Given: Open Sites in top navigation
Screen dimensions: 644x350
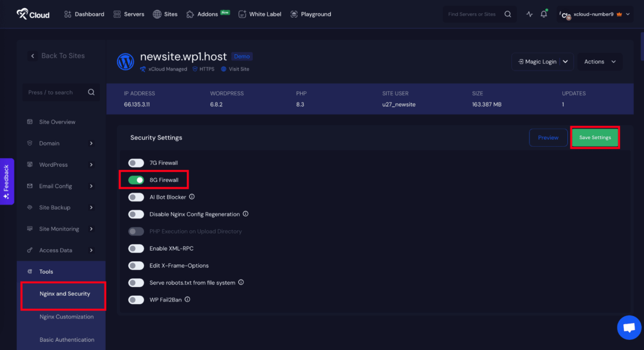Looking at the screenshot, I should (x=165, y=14).
